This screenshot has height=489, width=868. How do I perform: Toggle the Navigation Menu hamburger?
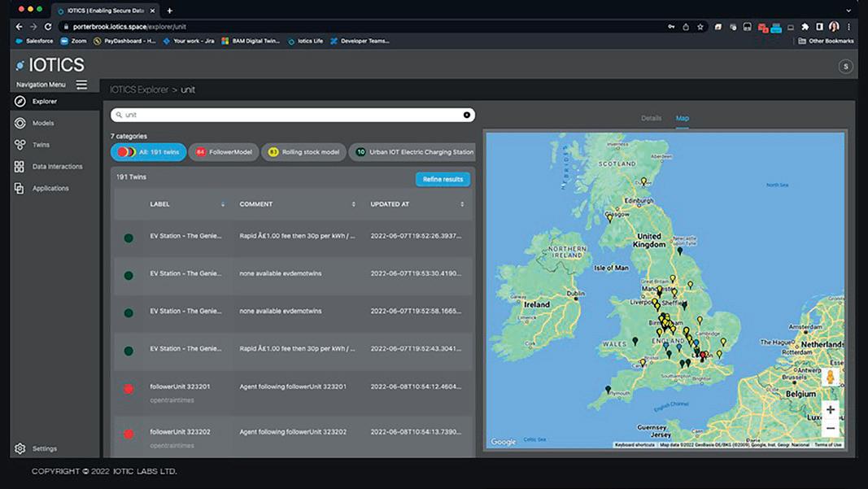click(81, 85)
